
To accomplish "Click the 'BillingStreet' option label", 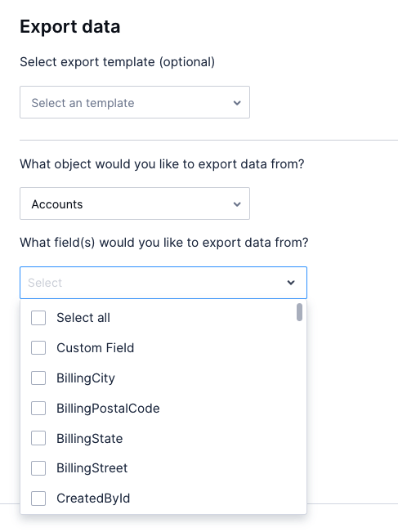I will coord(92,468).
